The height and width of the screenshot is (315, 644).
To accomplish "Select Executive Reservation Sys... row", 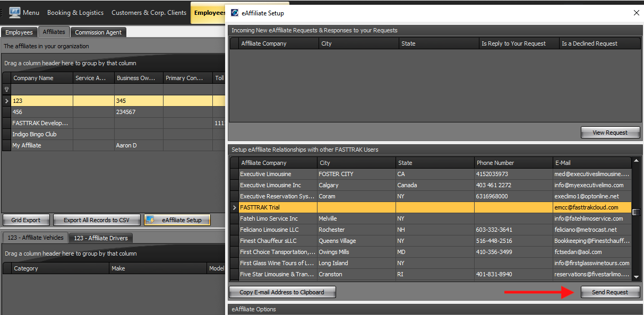I will [431, 196].
